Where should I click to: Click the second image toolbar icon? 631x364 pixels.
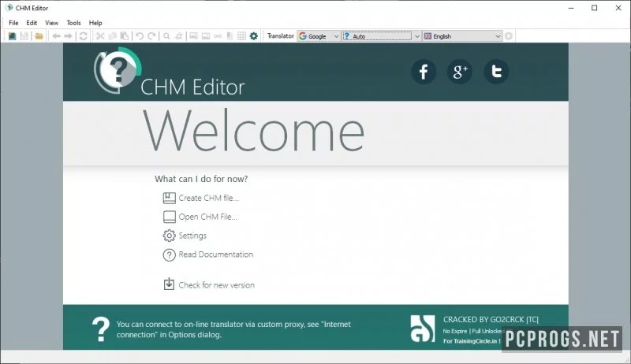tap(206, 36)
